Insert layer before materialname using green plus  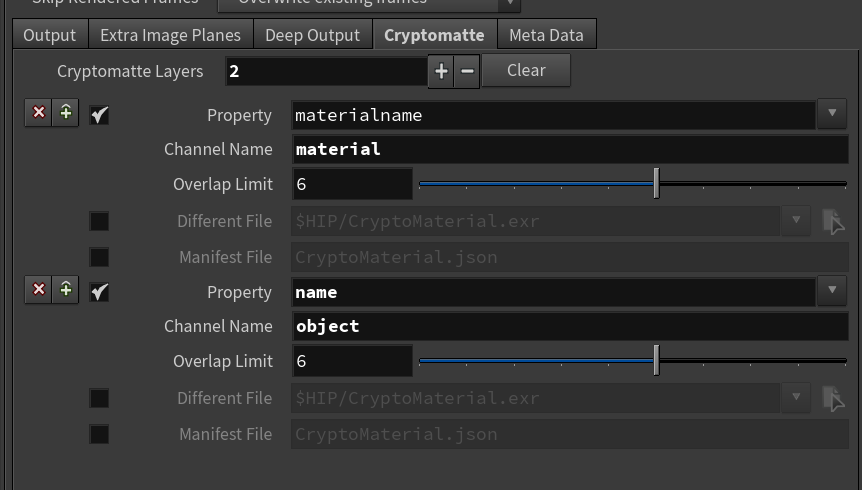coord(65,113)
